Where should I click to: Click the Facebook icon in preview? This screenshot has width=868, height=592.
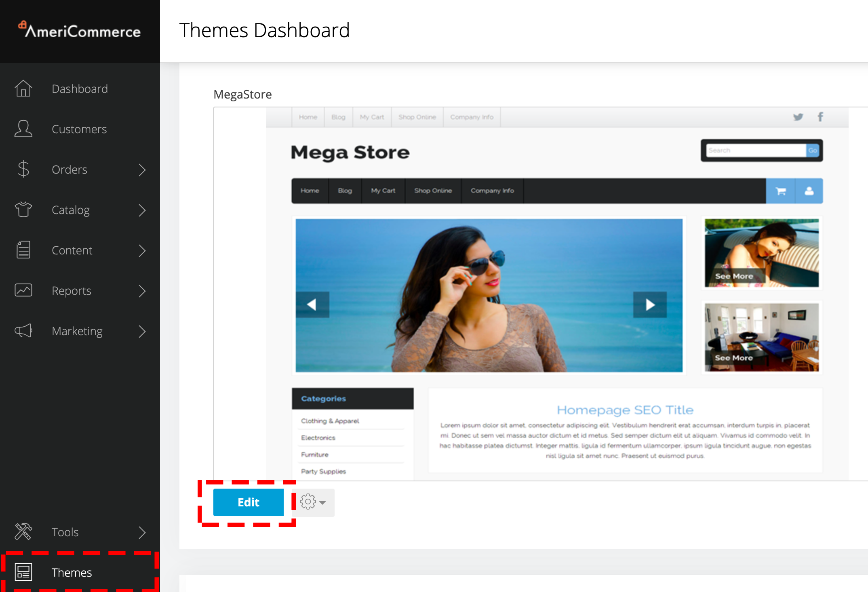coord(820,117)
